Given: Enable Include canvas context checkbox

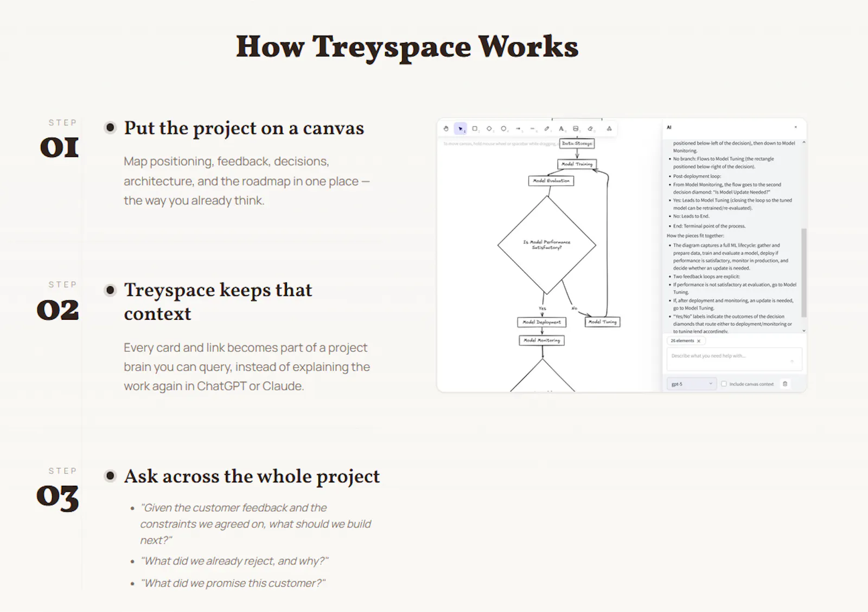Looking at the screenshot, I should (x=724, y=384).
